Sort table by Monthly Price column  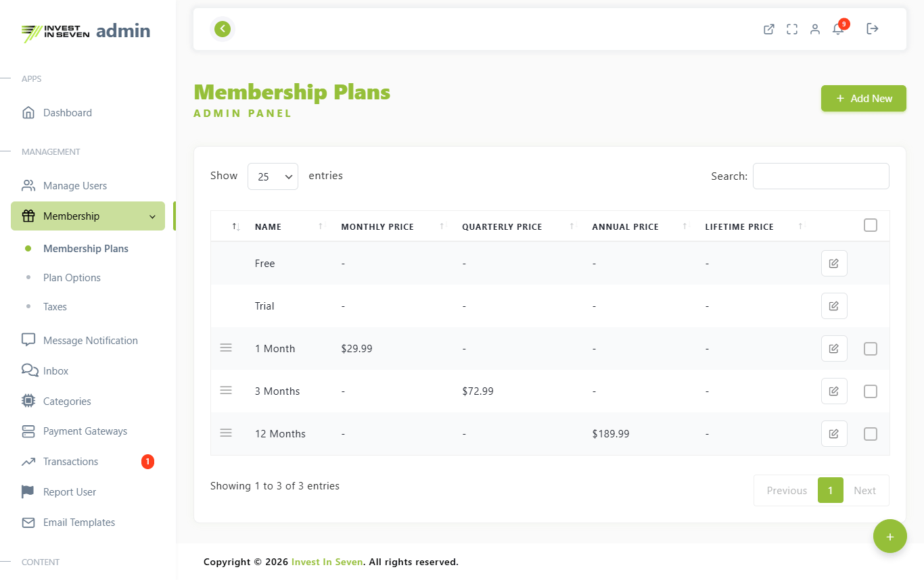click(x=377, y=226)
